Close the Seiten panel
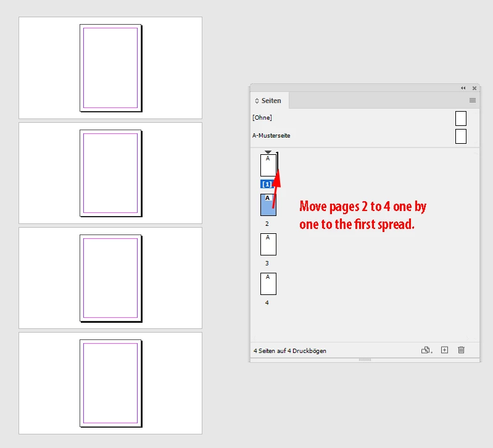The image size is (493, 448). coord(474,88)
